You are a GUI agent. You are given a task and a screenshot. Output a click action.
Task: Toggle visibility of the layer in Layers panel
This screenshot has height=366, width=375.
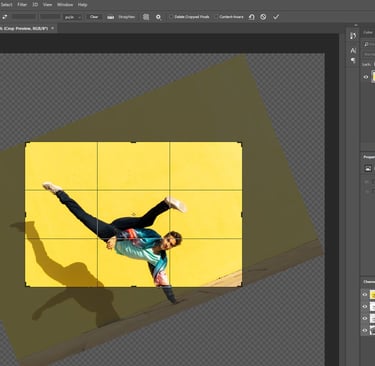click(x=366, y=77)
